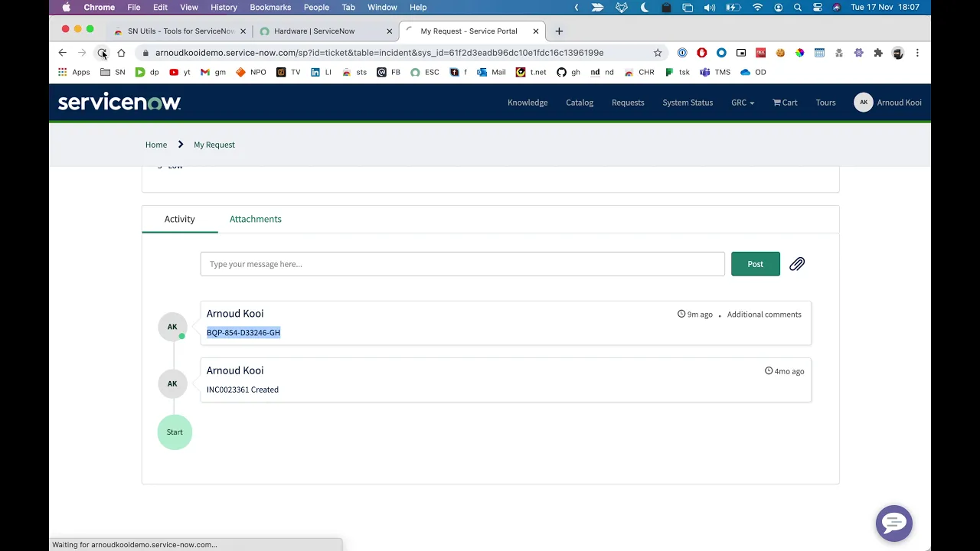The width and height of the screenshot is (980, 551).
Task: Open the 1Password extension
Action: tap(681, 53)
